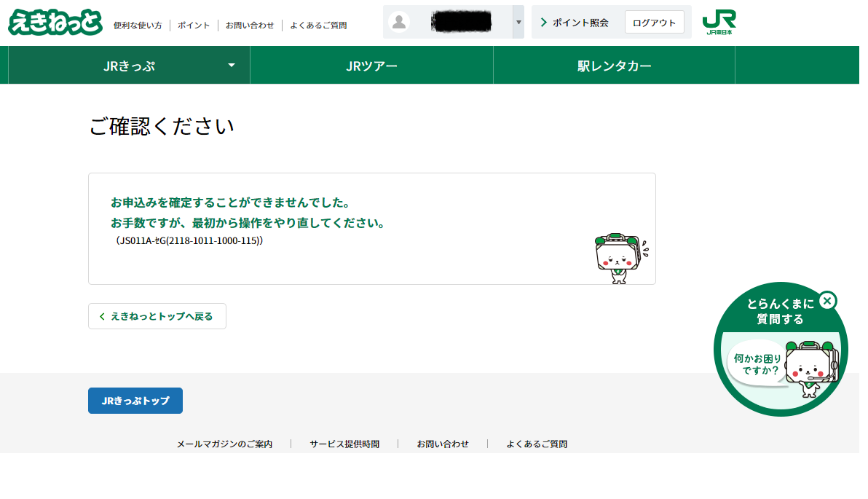
Task: Open メールマガジンのご案内 footer link
Action: [x=224, y=444]
